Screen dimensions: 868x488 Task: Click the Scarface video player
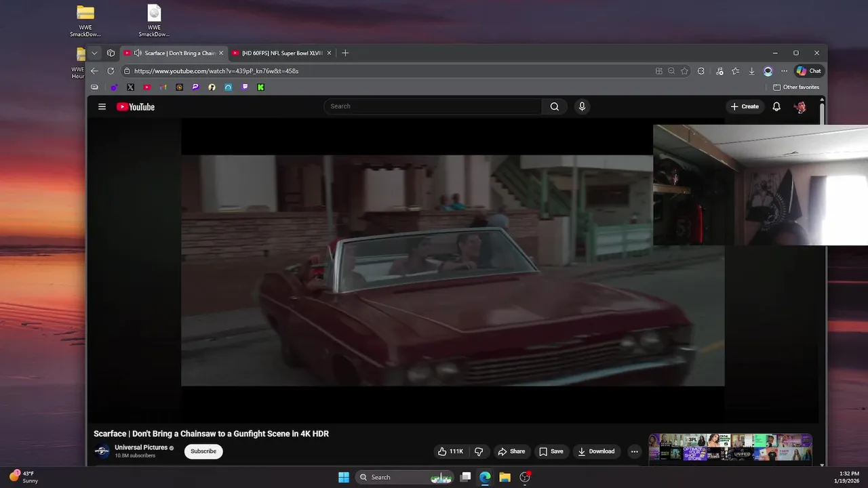452,270
